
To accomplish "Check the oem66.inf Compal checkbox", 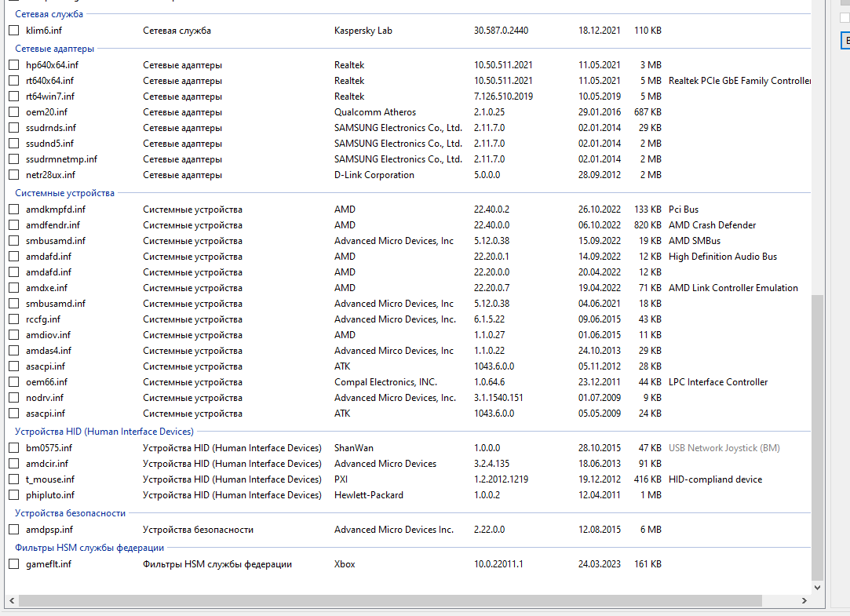I will 14,382.
